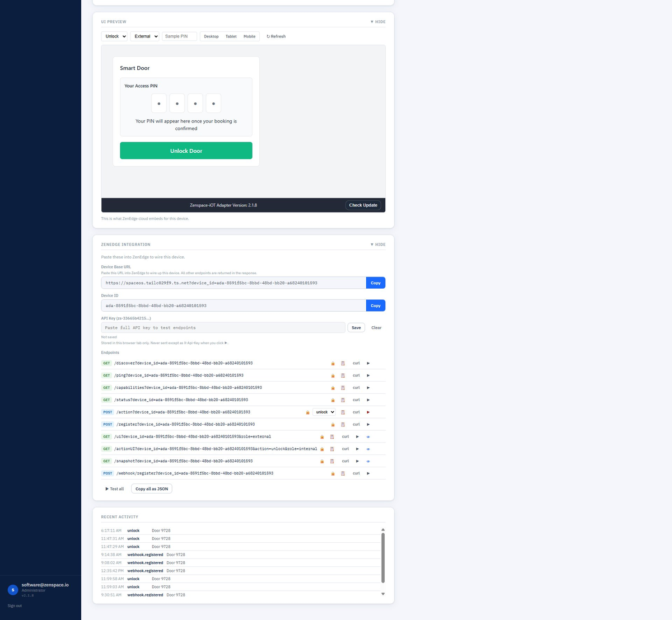
Task: Click the lock icon on the /action row
Action: (x=307, y=412)
